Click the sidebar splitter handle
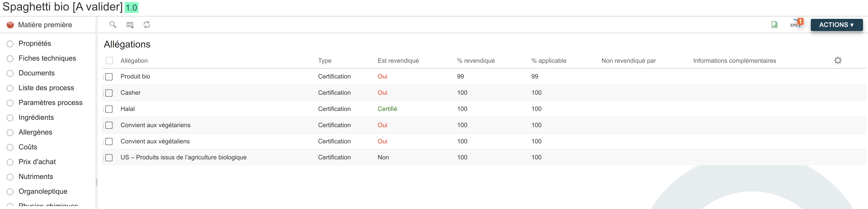The image size is (868, 209). (96, 182)
